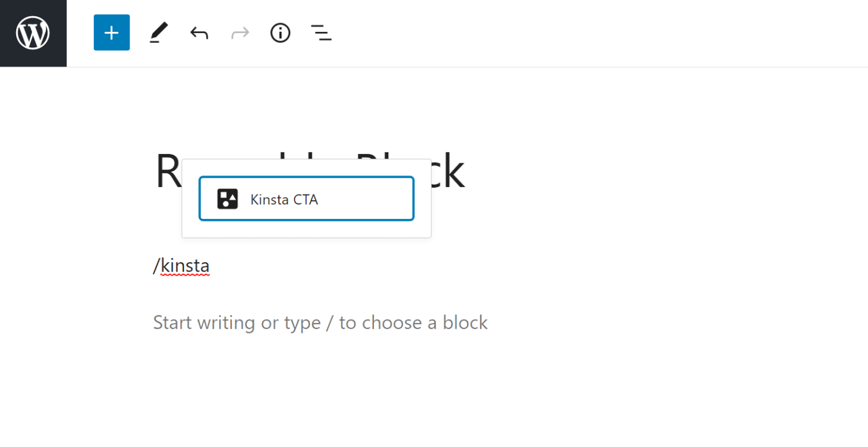Image resolution: width=868 pixels, height=447 pixels.
Task: Expand the document structure with List View
Action: click(321, 32)
